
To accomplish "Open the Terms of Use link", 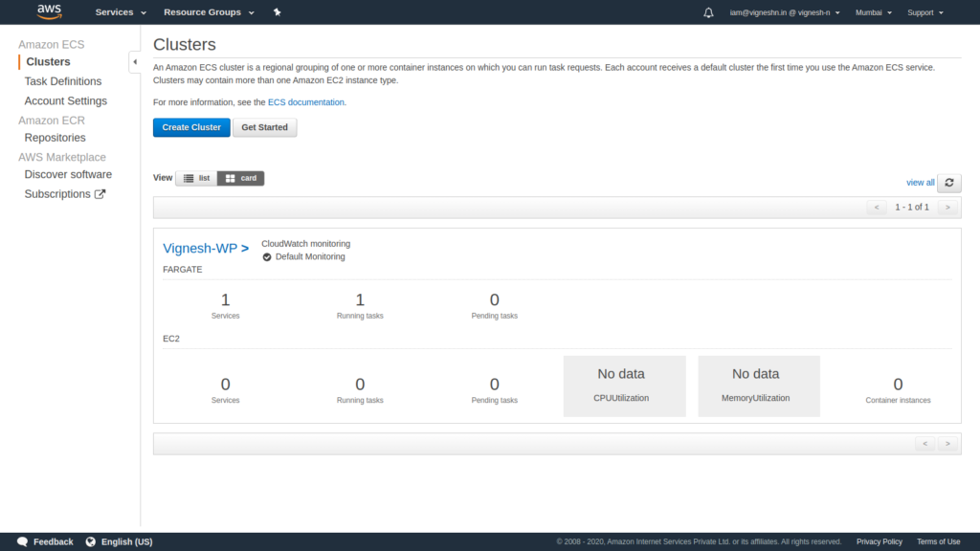I will click(x=938, y=541).
